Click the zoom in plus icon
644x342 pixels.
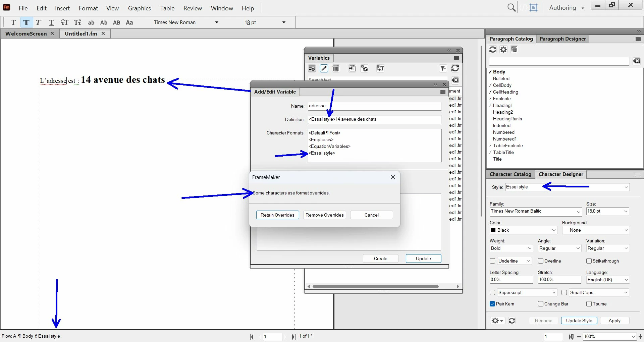point(641,337)
